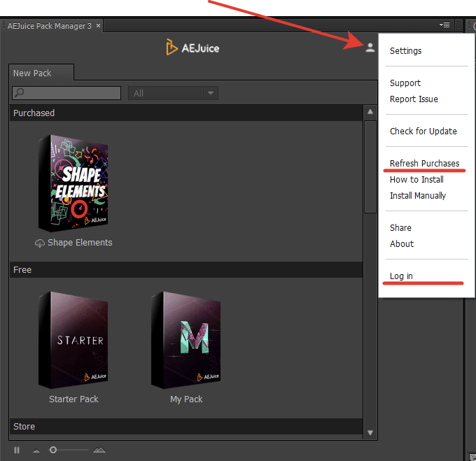Click the Purchased section header
The width and height of the screenshot is (476, 461).
pos(186,113)
